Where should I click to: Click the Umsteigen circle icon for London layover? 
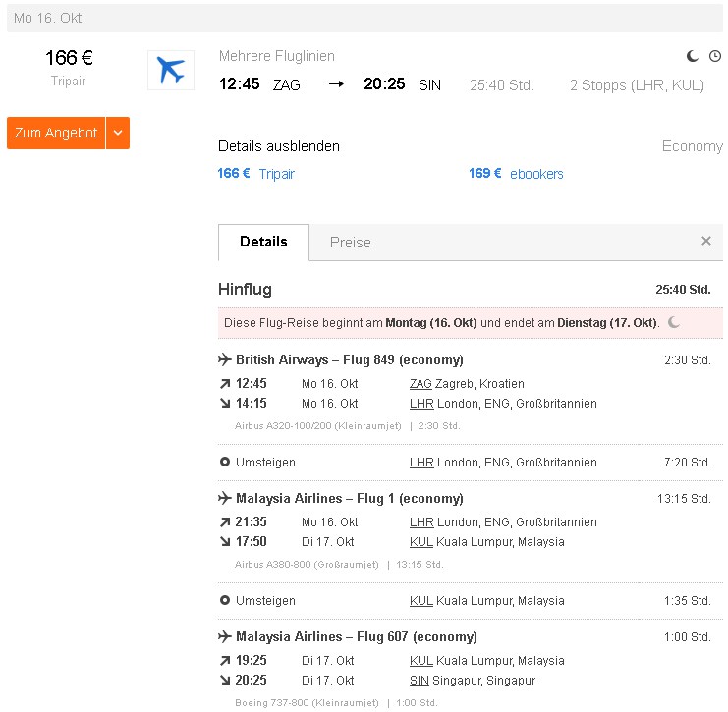(x=225, y=462)
